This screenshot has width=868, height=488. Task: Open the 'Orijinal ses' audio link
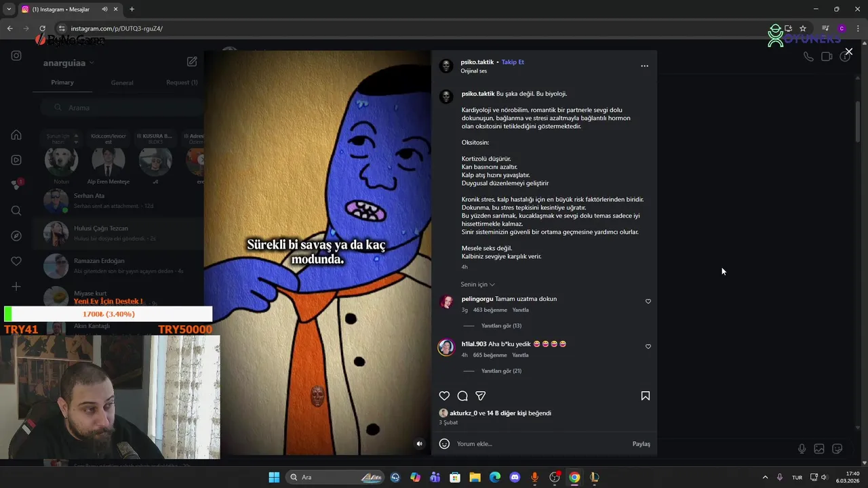pyautogui.click(x=473, y=71)
